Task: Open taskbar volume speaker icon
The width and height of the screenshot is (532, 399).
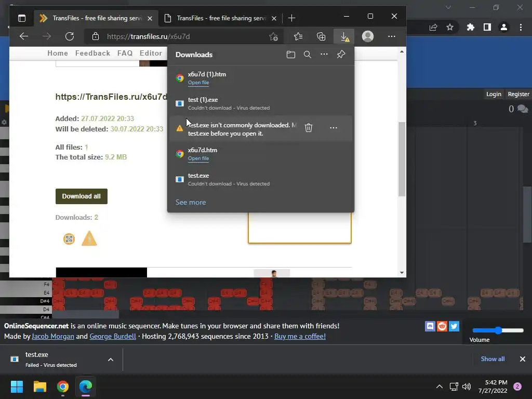Action: click(467, 387)
